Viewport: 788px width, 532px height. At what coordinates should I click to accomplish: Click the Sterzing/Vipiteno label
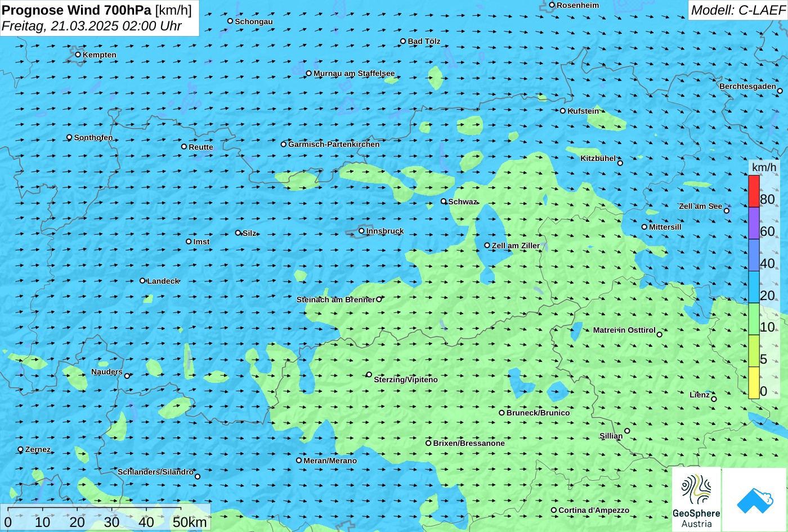(406, 379)
